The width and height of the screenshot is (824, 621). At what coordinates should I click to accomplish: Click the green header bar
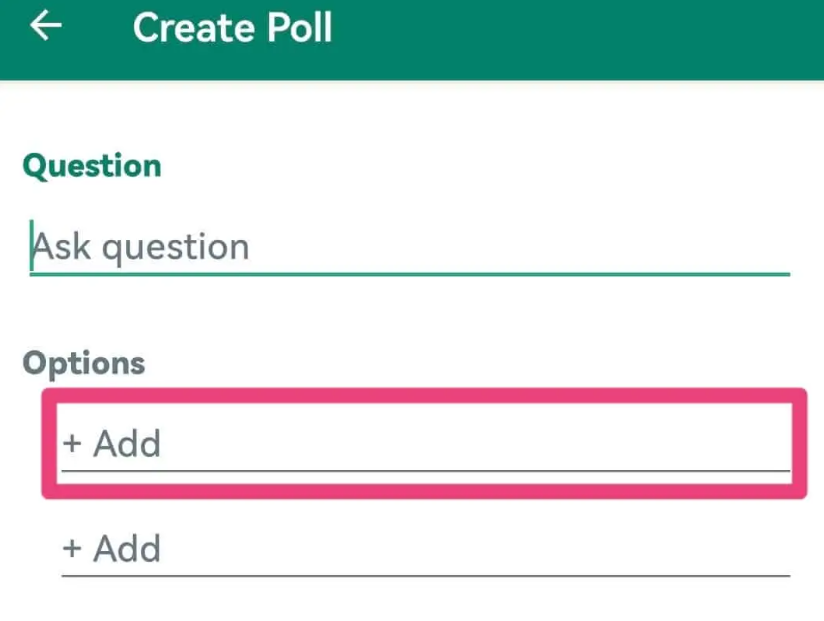tap(600, 40)
